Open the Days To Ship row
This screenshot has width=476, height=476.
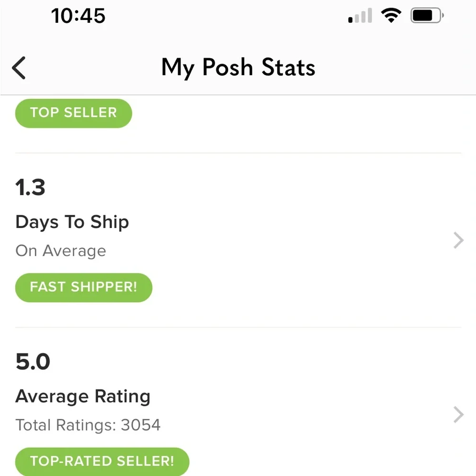click(238, 240)
